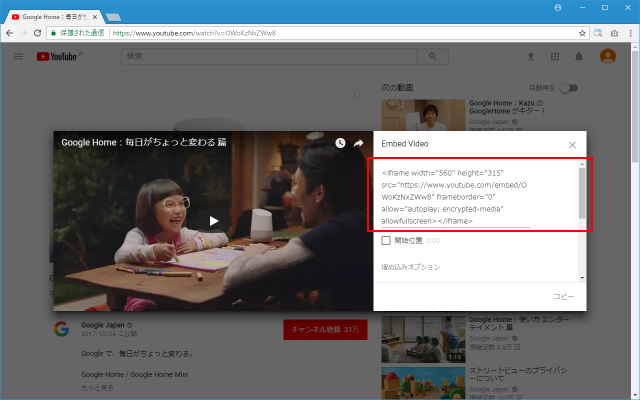Click the browser address bar URL
Screen dimensions: 640x400
point(194,33)
